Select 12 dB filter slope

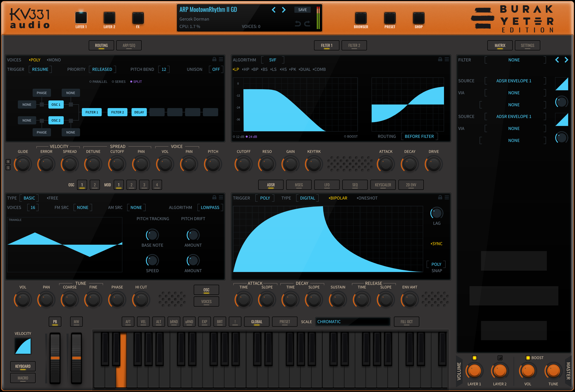[x=239, y=137]
